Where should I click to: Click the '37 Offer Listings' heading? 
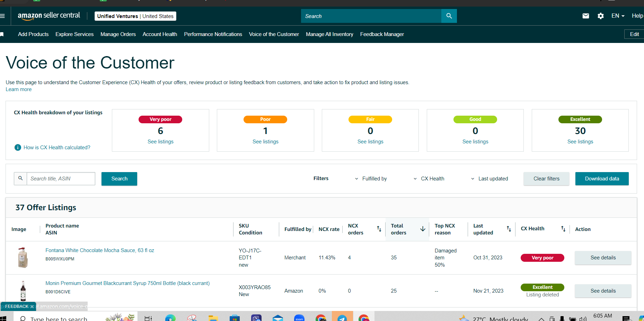[46, 207]
